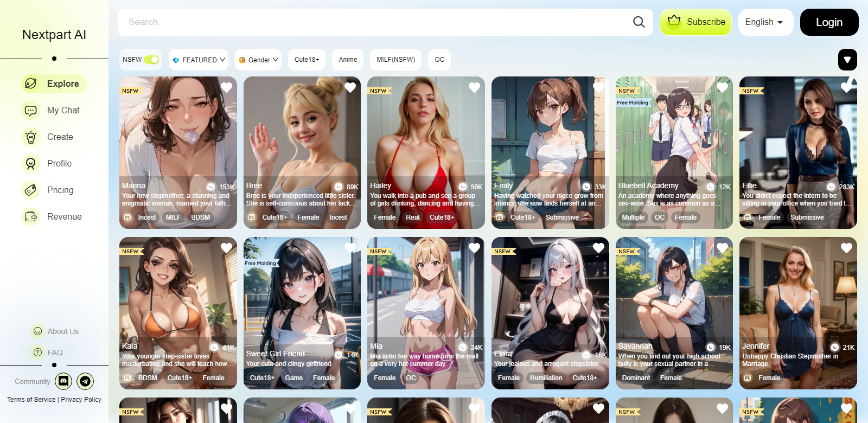868x423 pixels.
Task: Click the Explore compass icon
Action: 31,84
